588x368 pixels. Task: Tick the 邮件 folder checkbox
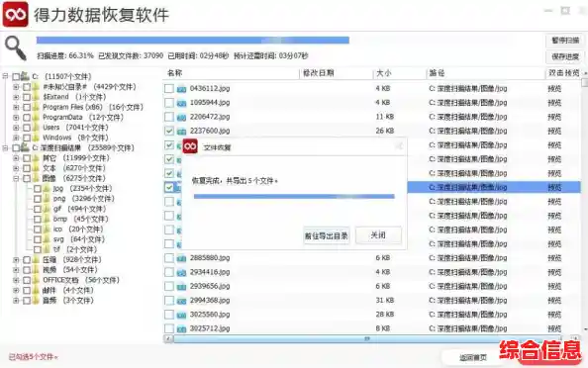click(27, 291)
